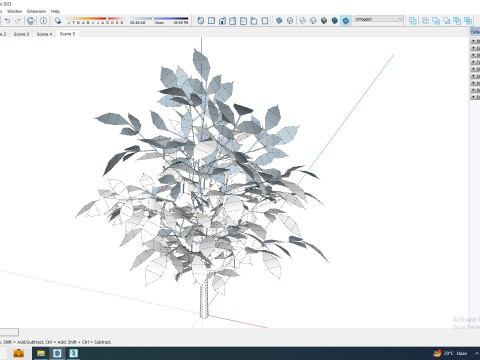Open Model Info from the toolbar
The image size is (480, 360).
[43, 21]
